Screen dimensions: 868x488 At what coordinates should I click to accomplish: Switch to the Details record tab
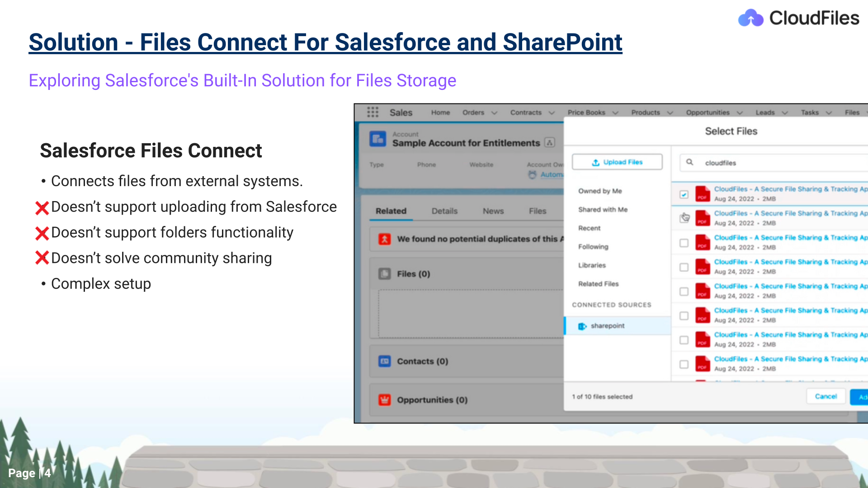click(x=444, y=211)
